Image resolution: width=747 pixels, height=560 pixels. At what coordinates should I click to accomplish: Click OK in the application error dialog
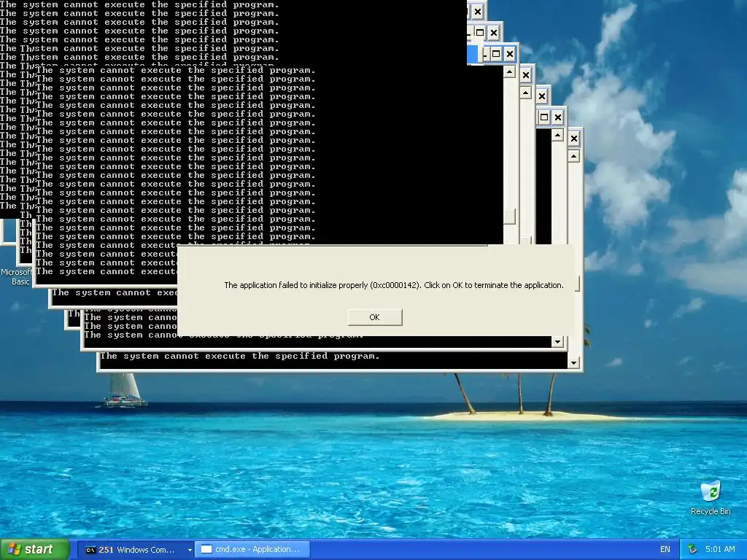375,317
